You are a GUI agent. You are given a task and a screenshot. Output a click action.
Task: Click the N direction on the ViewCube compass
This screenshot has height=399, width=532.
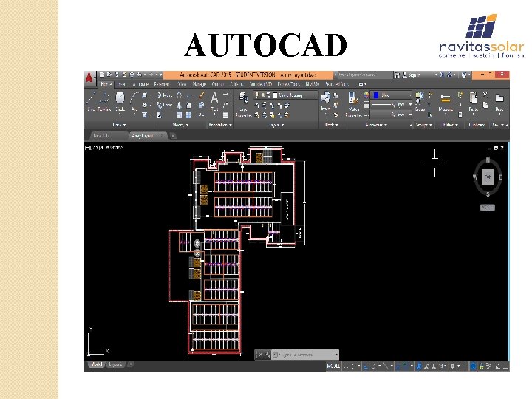pyautogui.click(x=488, y=160)
